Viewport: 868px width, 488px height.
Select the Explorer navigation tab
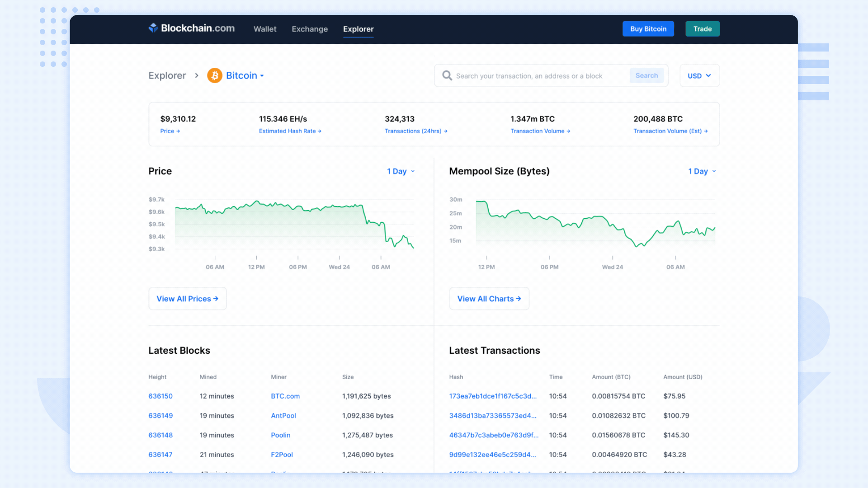(358, 29)
